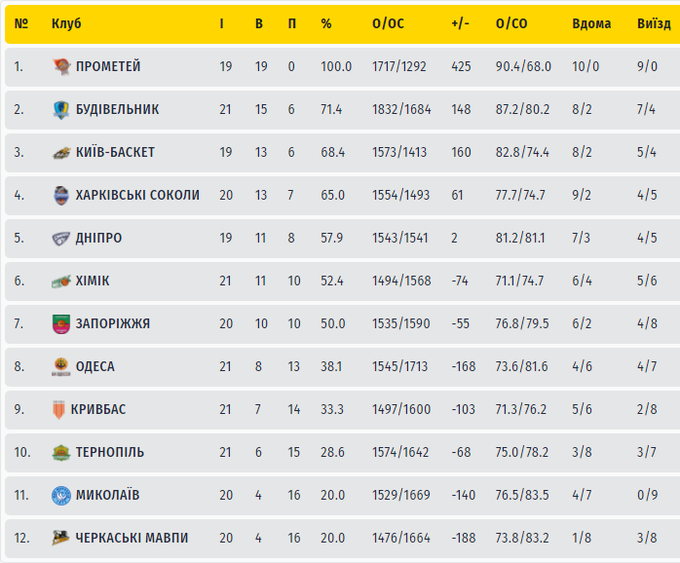Click the Запоріжжя club crest
Image resolution: width=680 pixels, height=563 pixels.
coord(62,324)
